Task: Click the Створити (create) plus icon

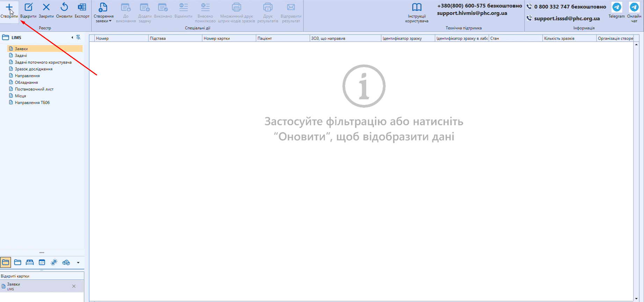Action: (x=9, y=8)
